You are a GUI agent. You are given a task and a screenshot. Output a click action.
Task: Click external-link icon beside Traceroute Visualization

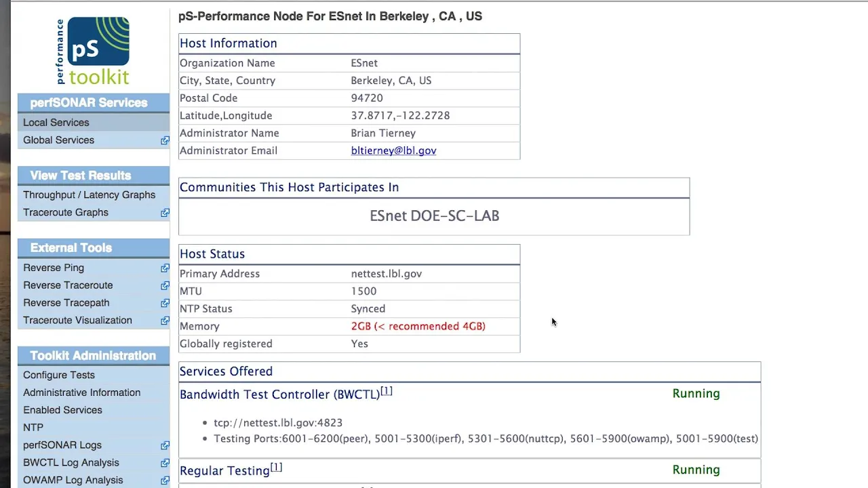point(165,321)
